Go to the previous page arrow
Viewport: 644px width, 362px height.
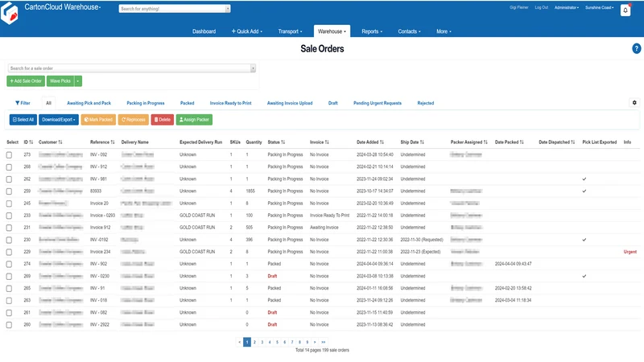239,342
